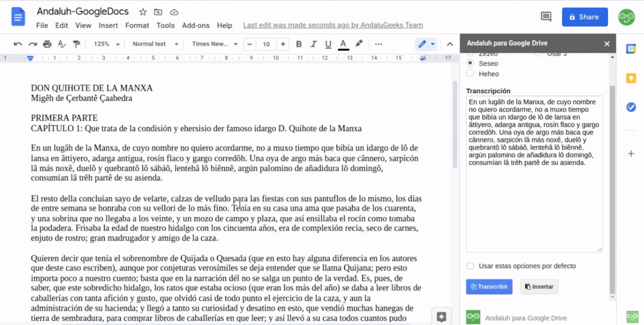Redo the last action
Screen dimensions: 644x325
(x=33, y=44)
